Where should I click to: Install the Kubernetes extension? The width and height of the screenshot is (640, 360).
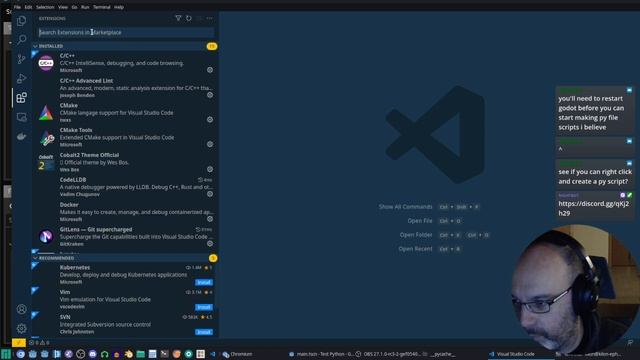tap(204, 282)
